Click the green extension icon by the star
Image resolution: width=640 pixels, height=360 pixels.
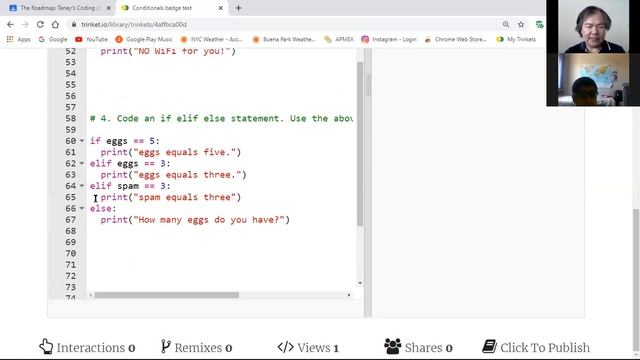coord(540,24)
